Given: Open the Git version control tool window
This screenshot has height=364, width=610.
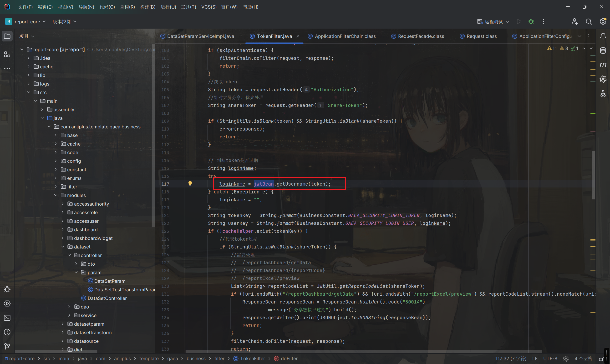Looking at the screenshot, I should [x=7, y=346].
